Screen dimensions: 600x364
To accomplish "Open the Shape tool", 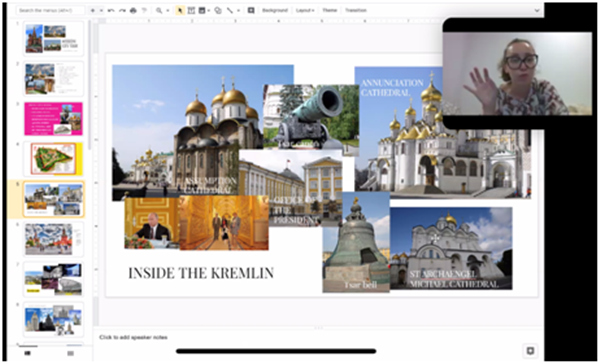I will (218, 11).
